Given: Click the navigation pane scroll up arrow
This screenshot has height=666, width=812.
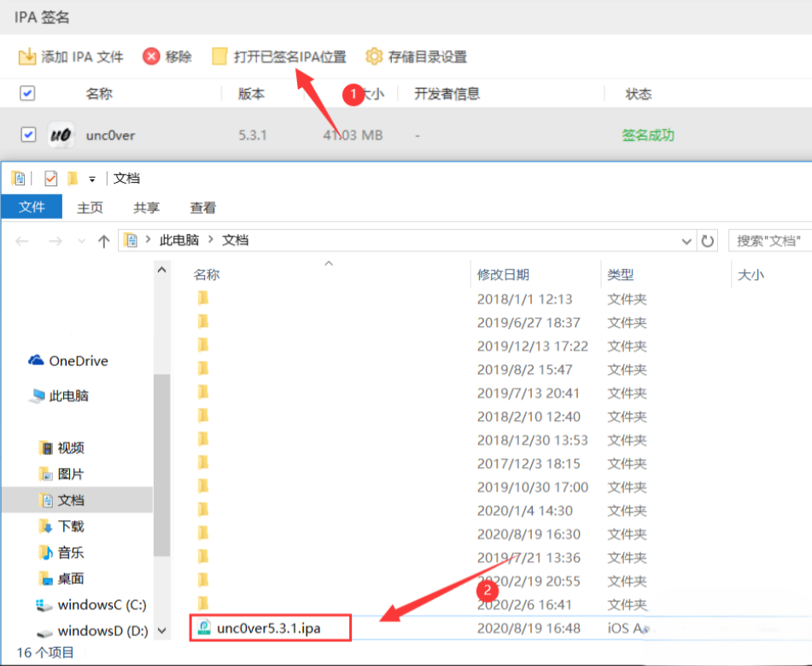Looking at the screenshot, I should 161,270.
